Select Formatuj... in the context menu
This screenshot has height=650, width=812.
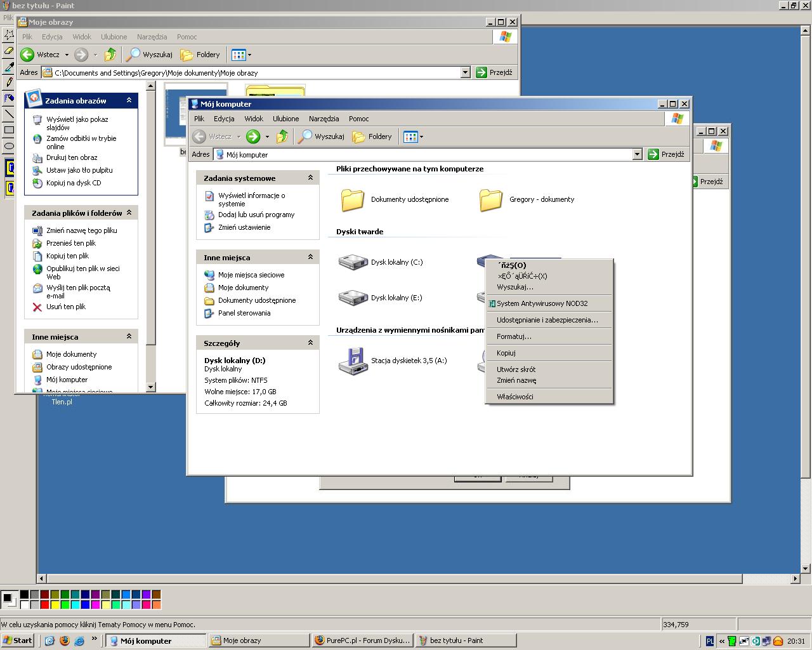point(514,336)
